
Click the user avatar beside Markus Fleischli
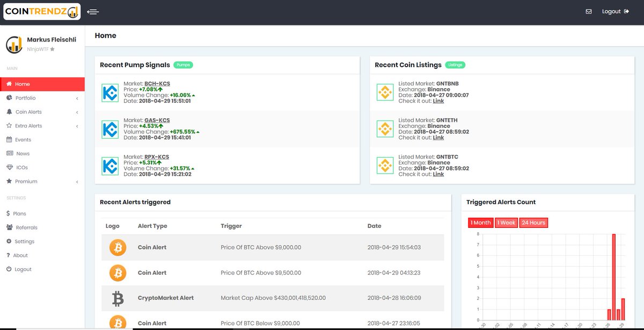[14, 45]
